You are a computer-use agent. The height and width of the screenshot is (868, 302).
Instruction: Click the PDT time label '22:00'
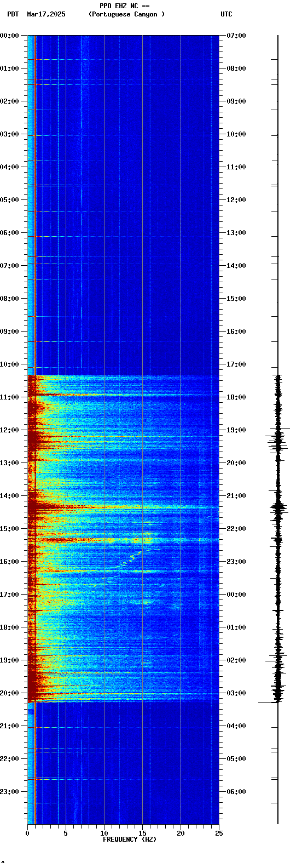click(x=9, y=759)
